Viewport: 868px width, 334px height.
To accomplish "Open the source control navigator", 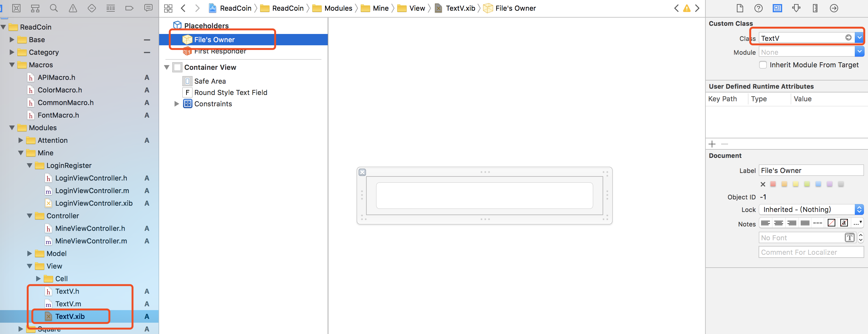I will coord(16,8).
